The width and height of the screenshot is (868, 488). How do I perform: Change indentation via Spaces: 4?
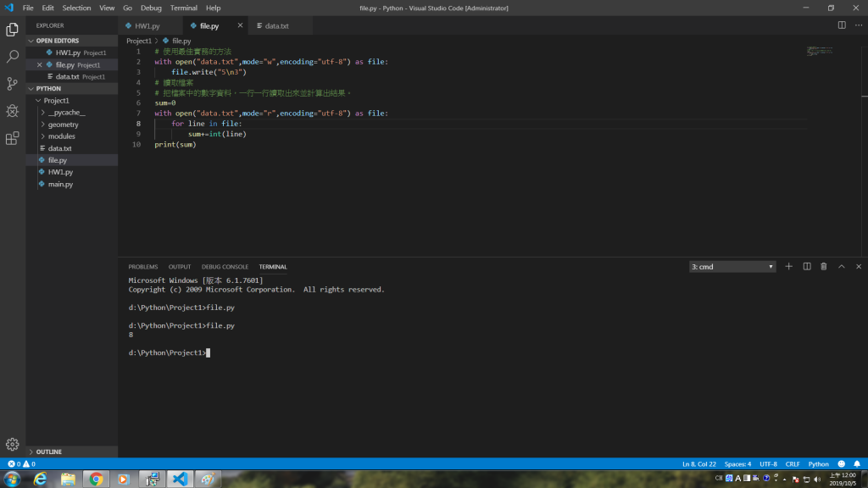click(x=737, y=464)
